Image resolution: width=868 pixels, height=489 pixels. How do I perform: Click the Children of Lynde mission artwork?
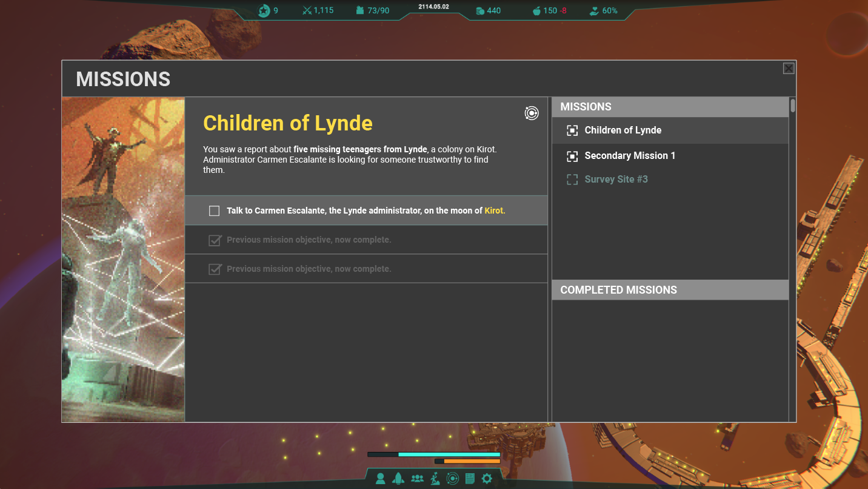[123, 260]
